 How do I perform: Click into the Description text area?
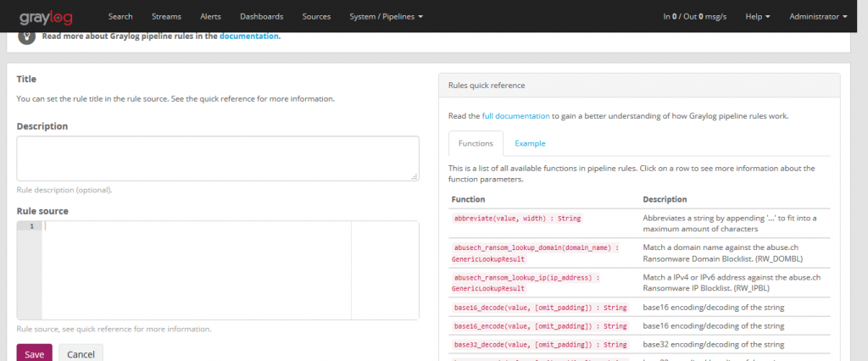(218, 158)
